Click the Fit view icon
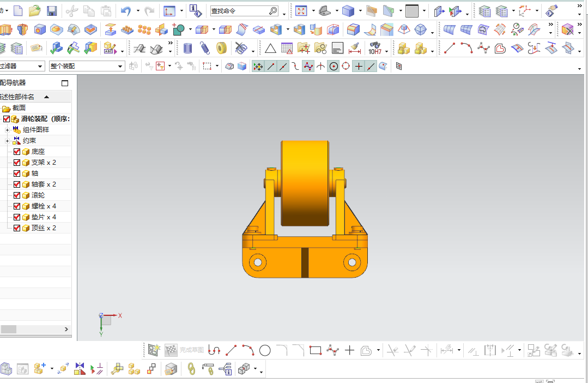Viewport: 588px width, 383px height. pos(301,11)
